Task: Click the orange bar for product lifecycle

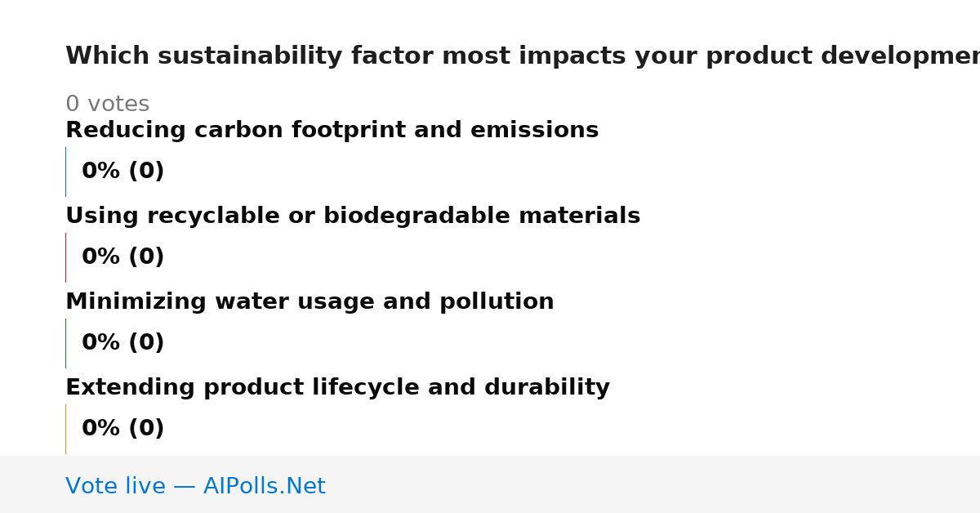Action: coord(65,429)
